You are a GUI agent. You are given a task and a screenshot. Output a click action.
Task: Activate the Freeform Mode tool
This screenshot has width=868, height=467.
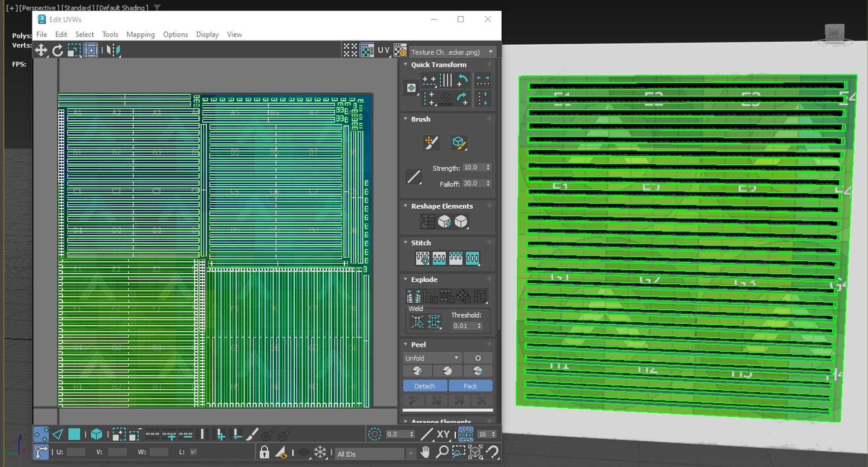[x=91, y=50]
